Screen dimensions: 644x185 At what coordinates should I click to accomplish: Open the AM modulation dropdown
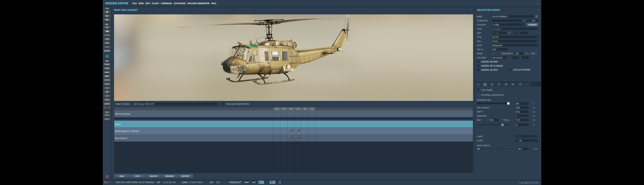(534, 53)
